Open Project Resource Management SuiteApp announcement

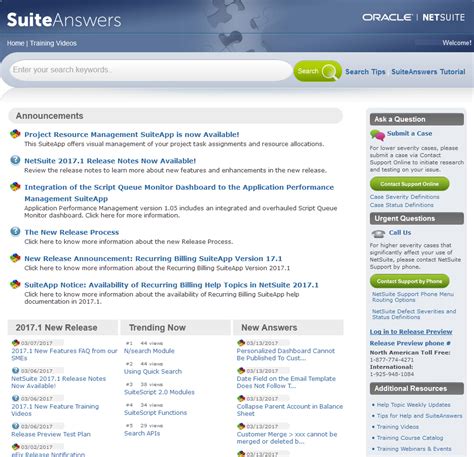click(x=132, y=134)
